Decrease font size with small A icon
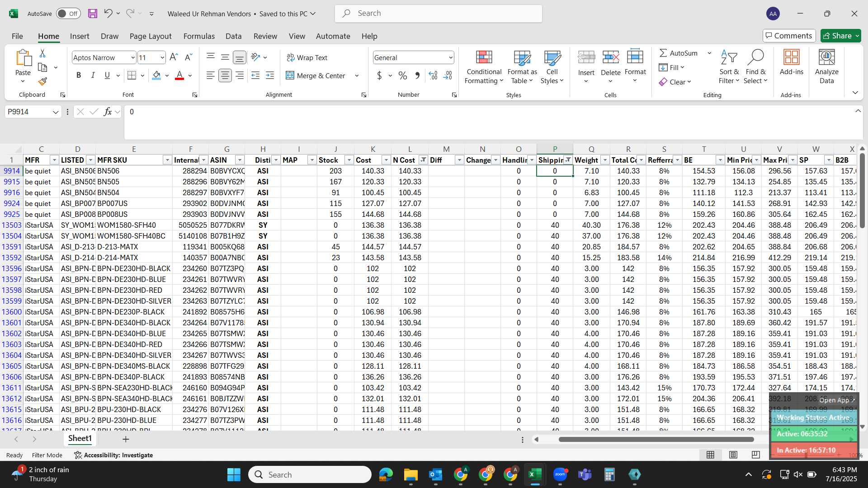 click(x=189, y=57)
